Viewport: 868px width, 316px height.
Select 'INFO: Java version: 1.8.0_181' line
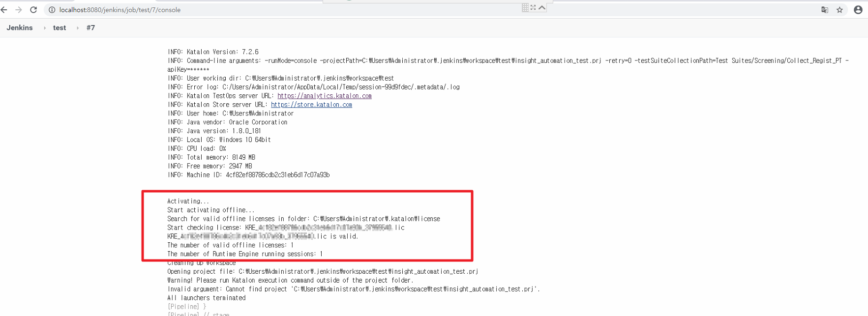tap(214, 131)
